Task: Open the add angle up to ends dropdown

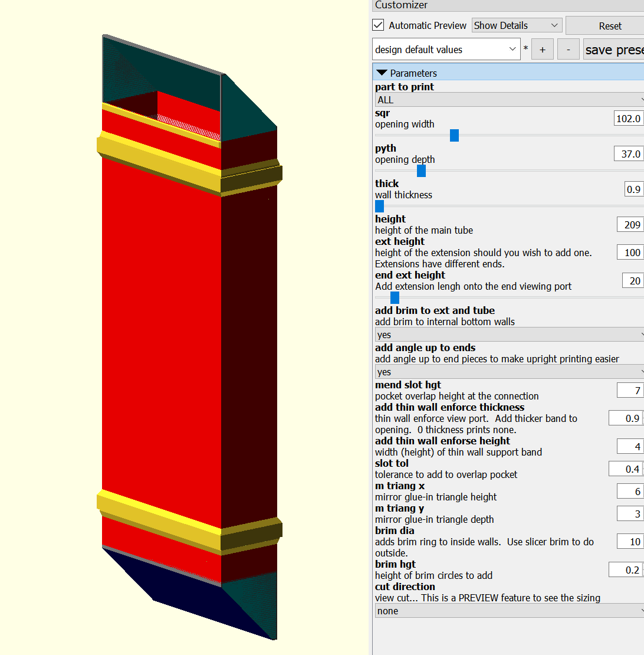Action: click(x=507, y=372)
